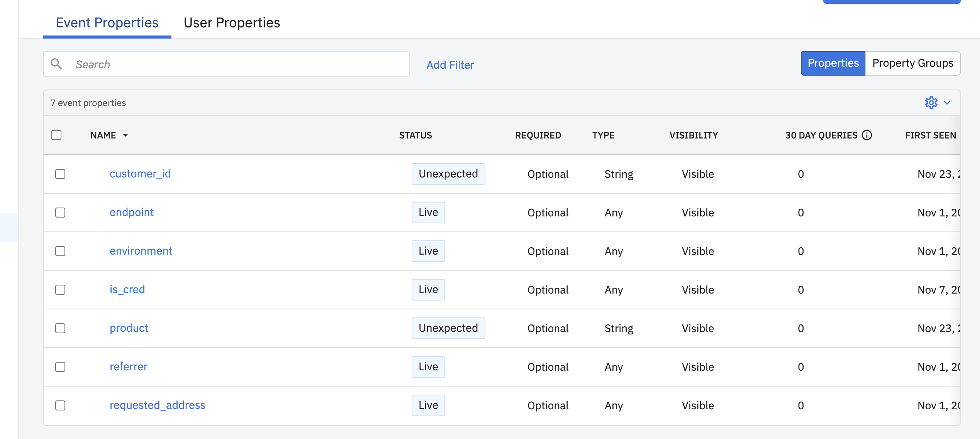Open the referrer property link
The image size is (980, 439).
pyautogui.click(x=129, y=366)
